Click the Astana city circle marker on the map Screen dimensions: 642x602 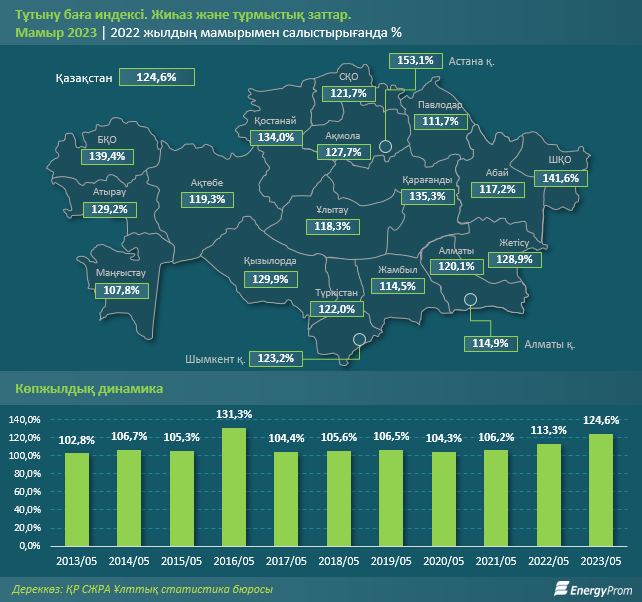(385, 148)
